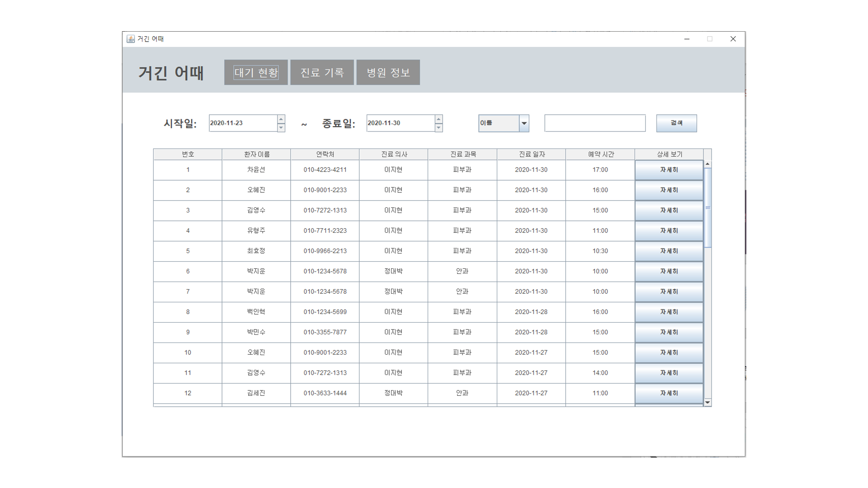Click the 환자 이름 column header
The image size is (868, 488).
pos(256,154)
